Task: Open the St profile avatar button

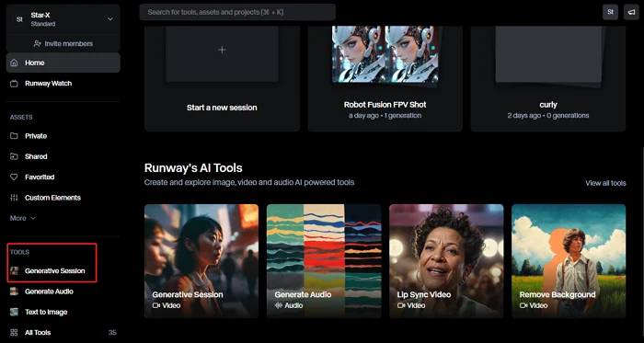Action: [x=610, y=12]
